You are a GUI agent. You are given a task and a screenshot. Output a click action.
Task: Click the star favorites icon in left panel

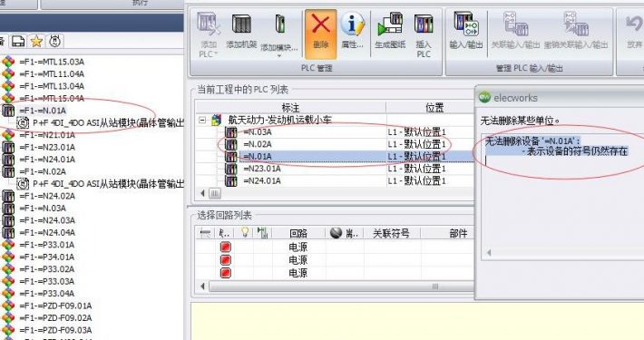click(x=36, y=41)
